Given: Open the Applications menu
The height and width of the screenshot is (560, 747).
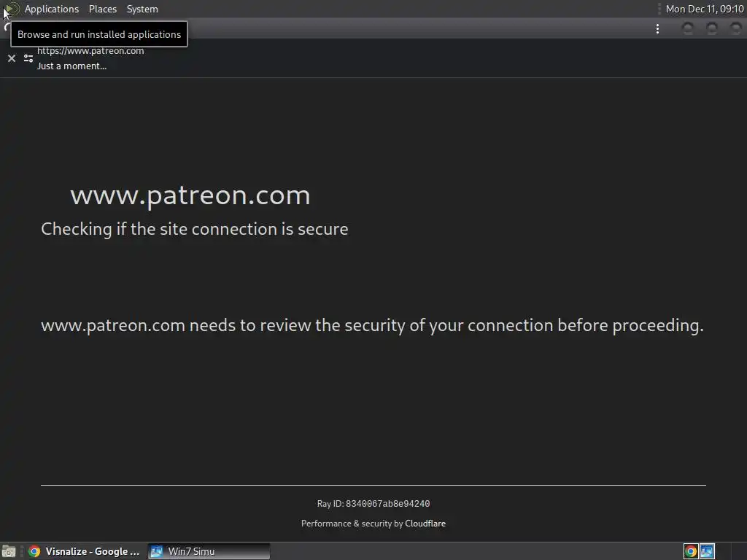Looking at the screenshot, I should [x=52, y=9].
